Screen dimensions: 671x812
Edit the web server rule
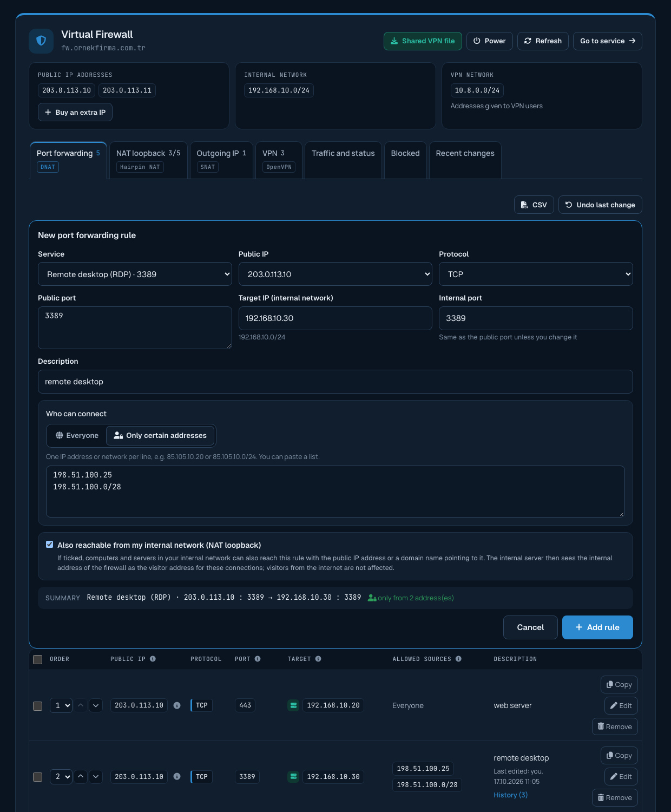[621, 706]
